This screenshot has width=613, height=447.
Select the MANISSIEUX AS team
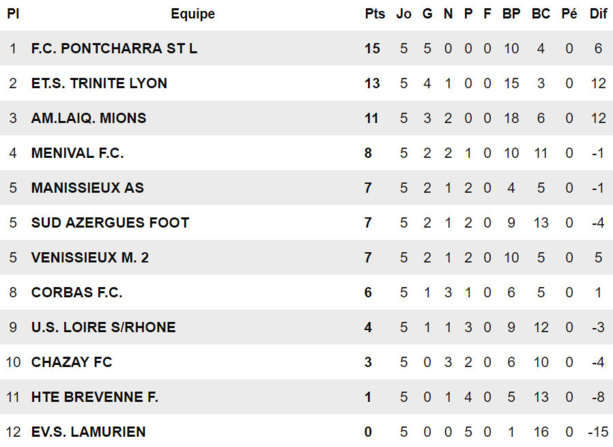pos(87,188)
